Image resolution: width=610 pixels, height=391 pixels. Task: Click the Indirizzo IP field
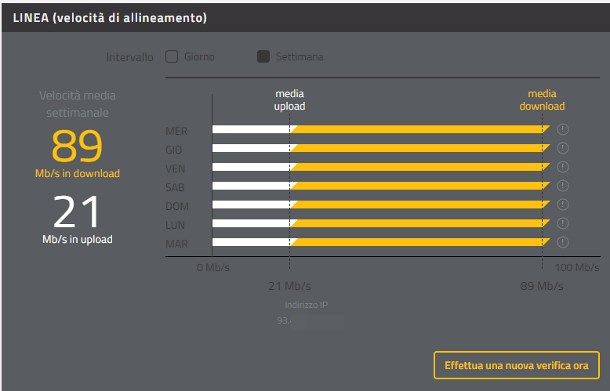click(310, 321)
